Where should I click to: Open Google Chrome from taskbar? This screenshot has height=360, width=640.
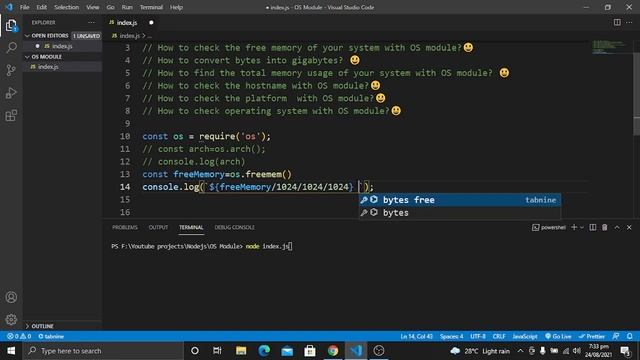333,351
